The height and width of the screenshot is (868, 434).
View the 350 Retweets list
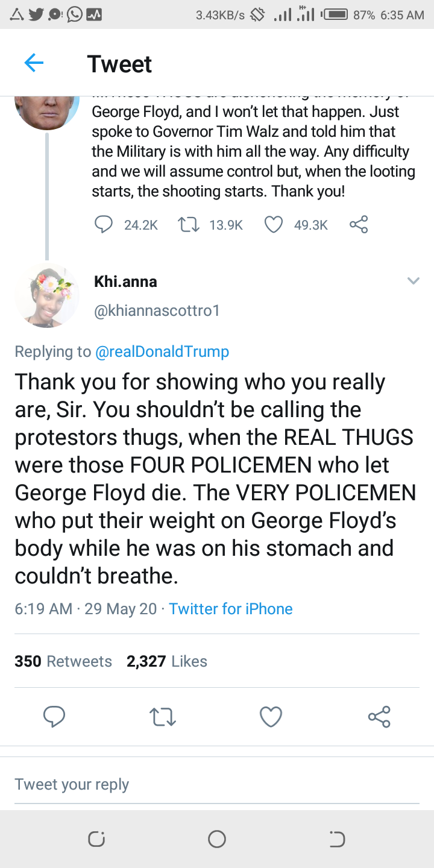tap(63, 661)
